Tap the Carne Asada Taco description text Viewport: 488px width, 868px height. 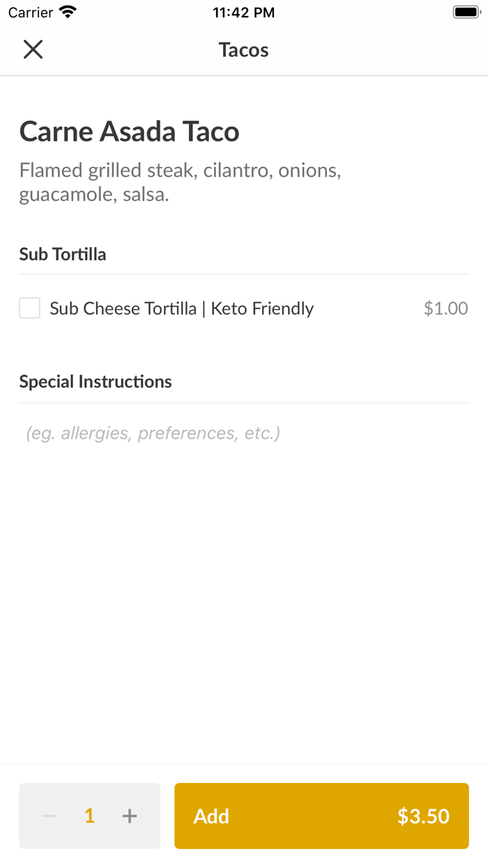(180, 181)
